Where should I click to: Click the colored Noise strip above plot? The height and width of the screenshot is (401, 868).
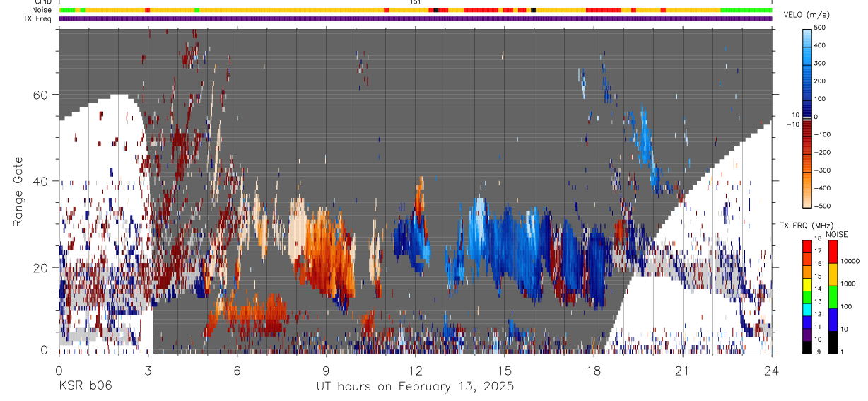click(x=416, y=10)
